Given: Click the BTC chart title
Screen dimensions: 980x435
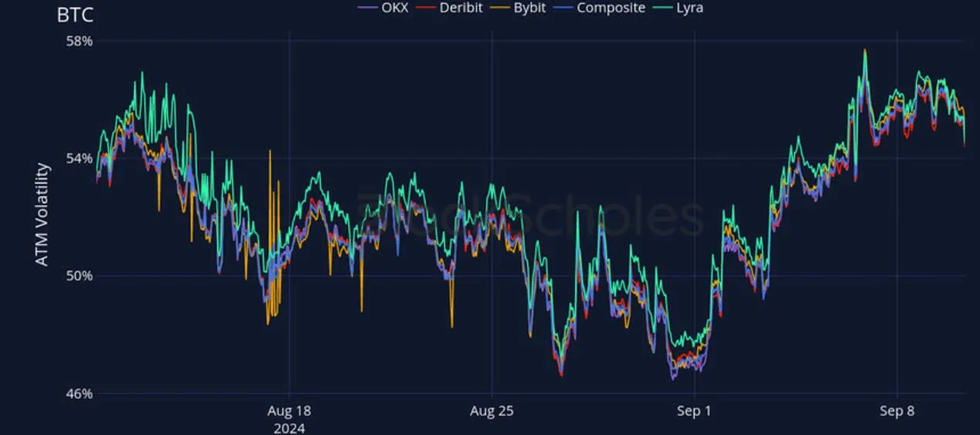Looking at the screenshot, I should [x=75, y=15].
